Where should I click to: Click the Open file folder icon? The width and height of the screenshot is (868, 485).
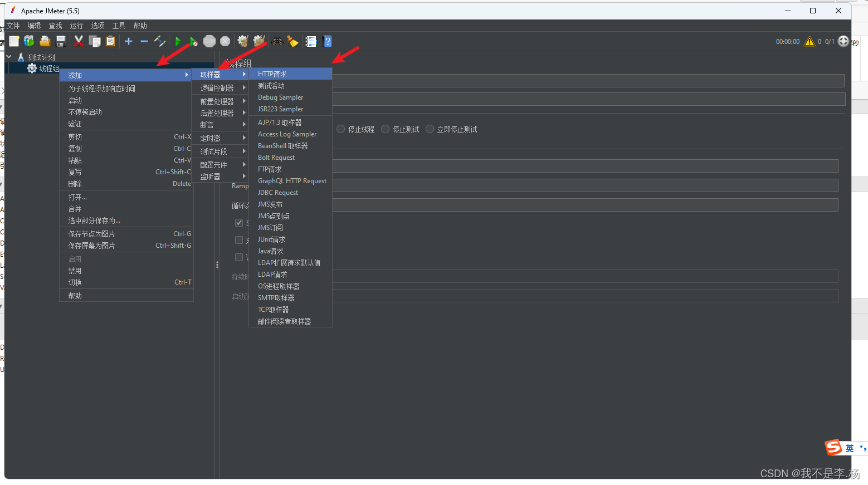pos(45,41)
